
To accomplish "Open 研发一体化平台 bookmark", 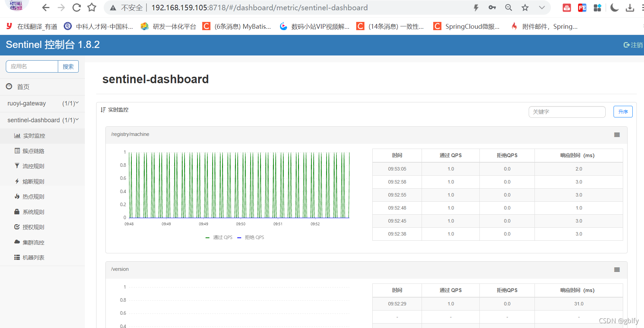I will coord(168,26).
